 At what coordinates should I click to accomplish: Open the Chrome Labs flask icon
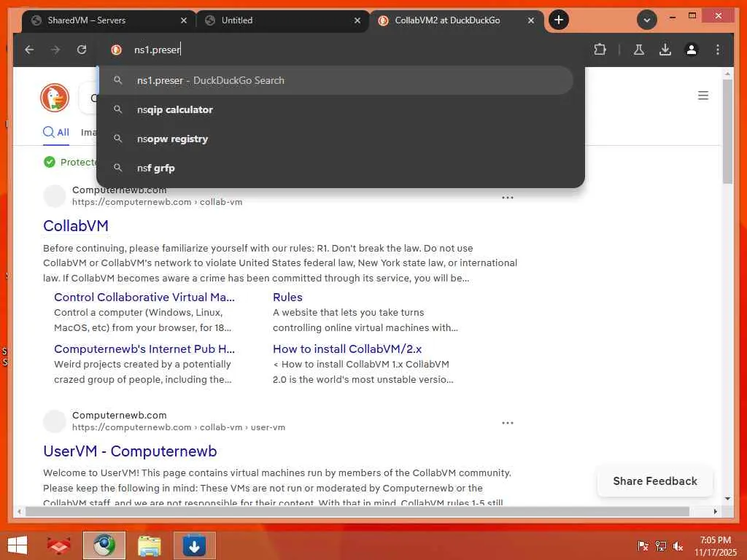[x=639, y=50]
